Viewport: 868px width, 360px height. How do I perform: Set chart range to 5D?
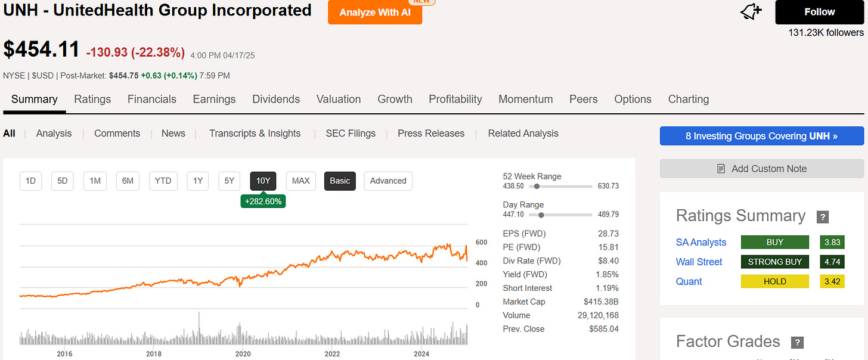point(63,181)
